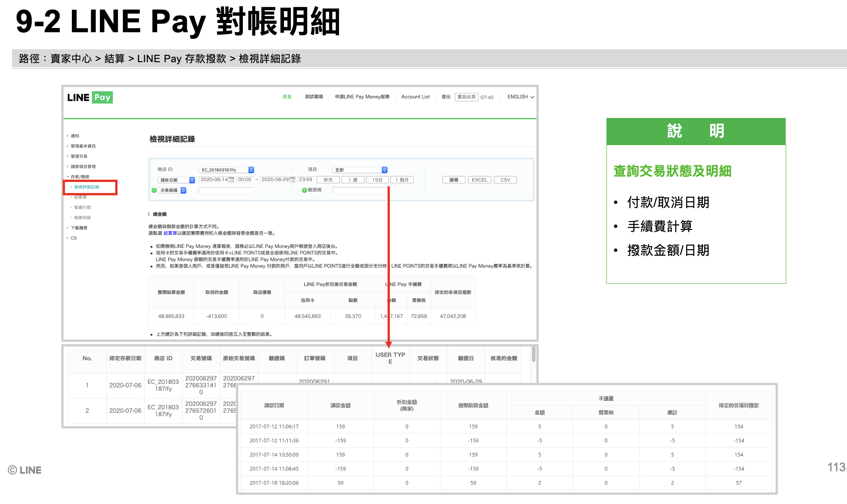Click the LINE Pay logo
Screen dimensions: 847x504
(90, 97)
